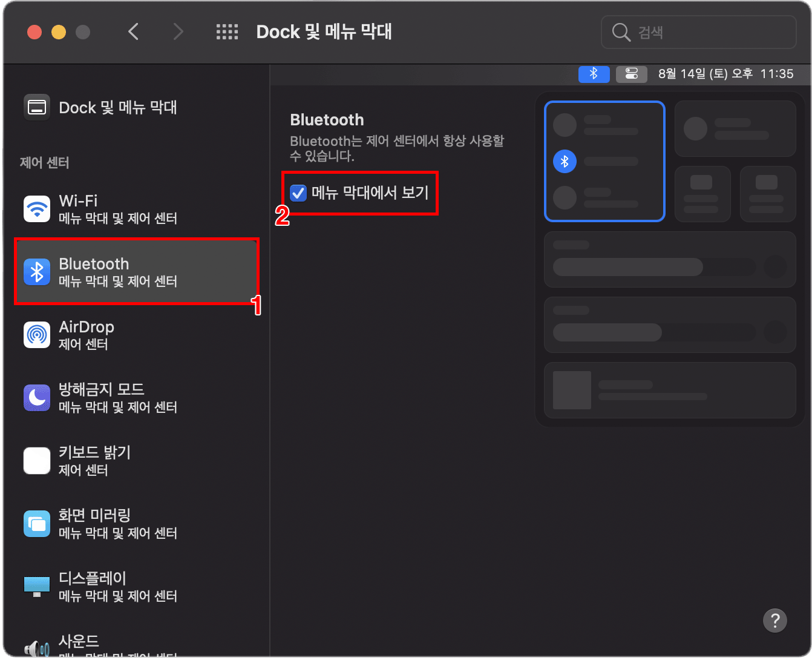Open help with the question mark button
This screenshot has height=666, width=812.
point(775,621)
